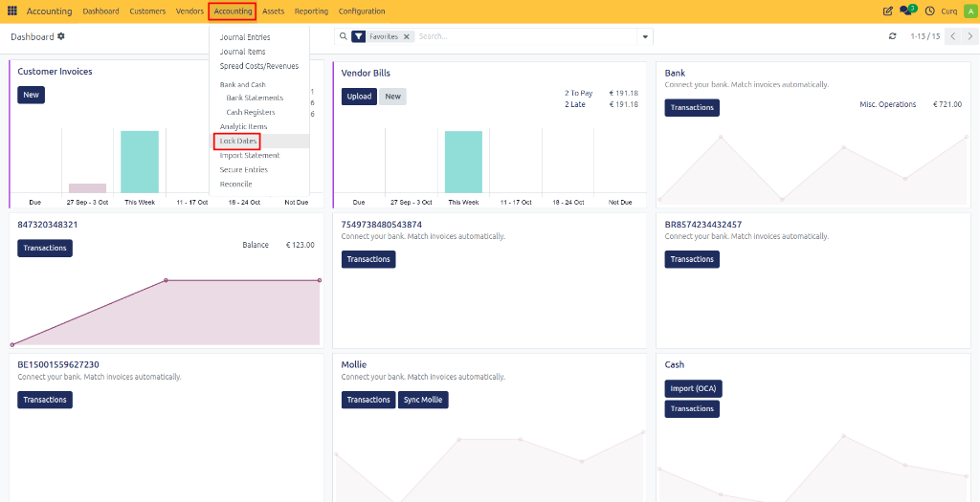Open the BE15001559627230 journal title
The image size is (980, 502).
pos(58,364)
